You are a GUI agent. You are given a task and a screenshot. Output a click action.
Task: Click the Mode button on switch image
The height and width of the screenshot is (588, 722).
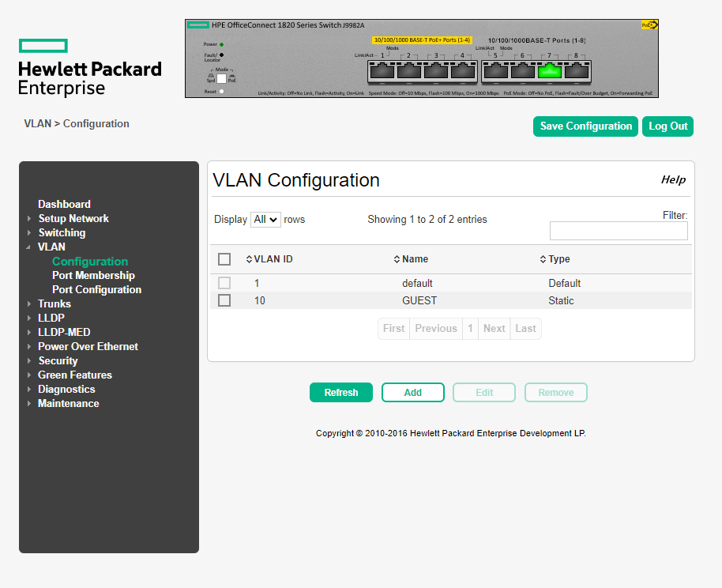click(221, 78)
